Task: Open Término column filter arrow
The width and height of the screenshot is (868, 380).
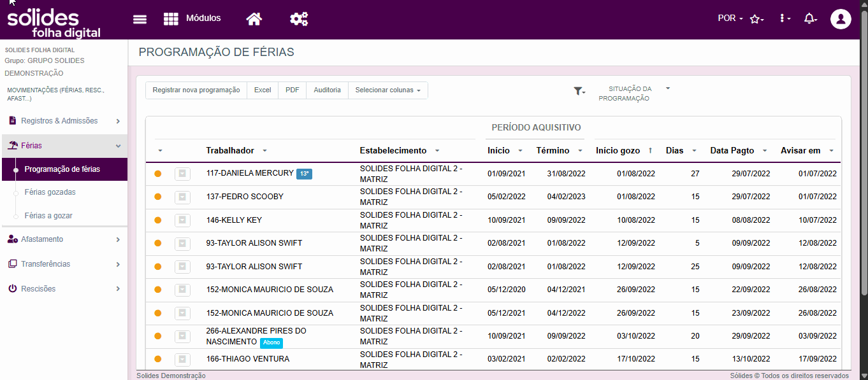Action: point(580,151)
